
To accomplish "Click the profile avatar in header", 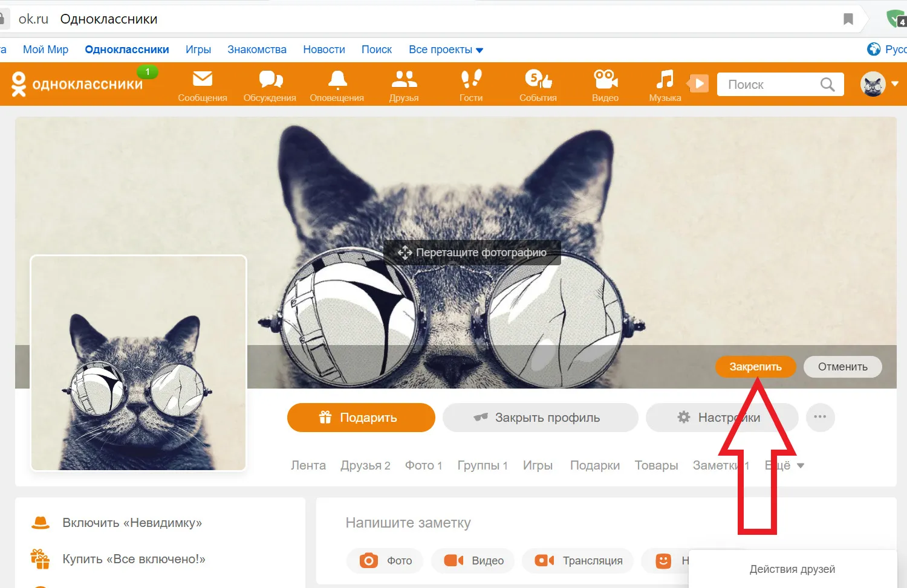I will [873, 84].
